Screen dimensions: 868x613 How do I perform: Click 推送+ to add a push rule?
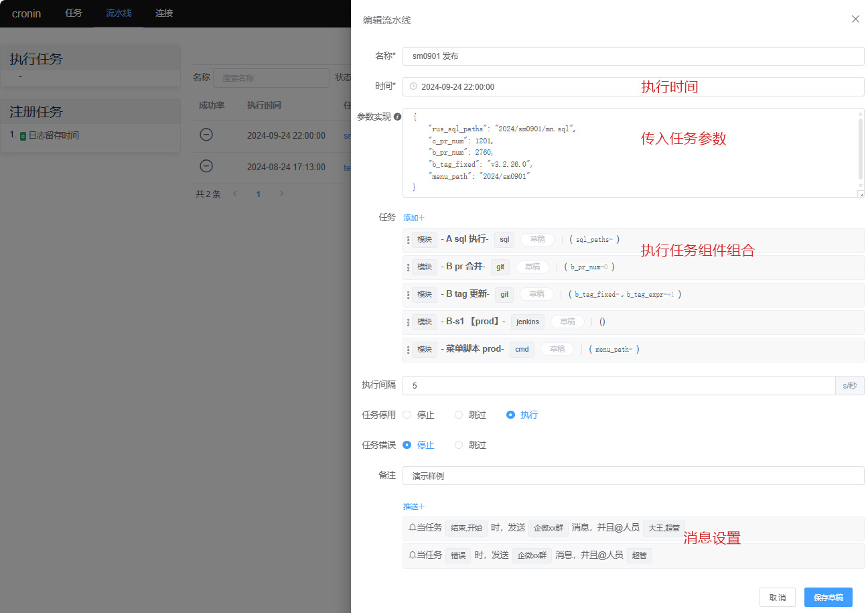pyautogui.click(x=413, y=506)
